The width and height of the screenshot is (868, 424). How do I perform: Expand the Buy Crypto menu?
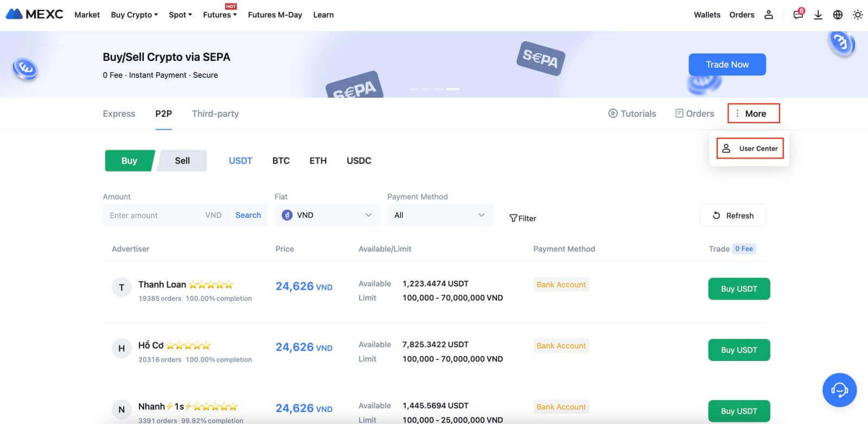pyautogui.click(x=134, y=15)
